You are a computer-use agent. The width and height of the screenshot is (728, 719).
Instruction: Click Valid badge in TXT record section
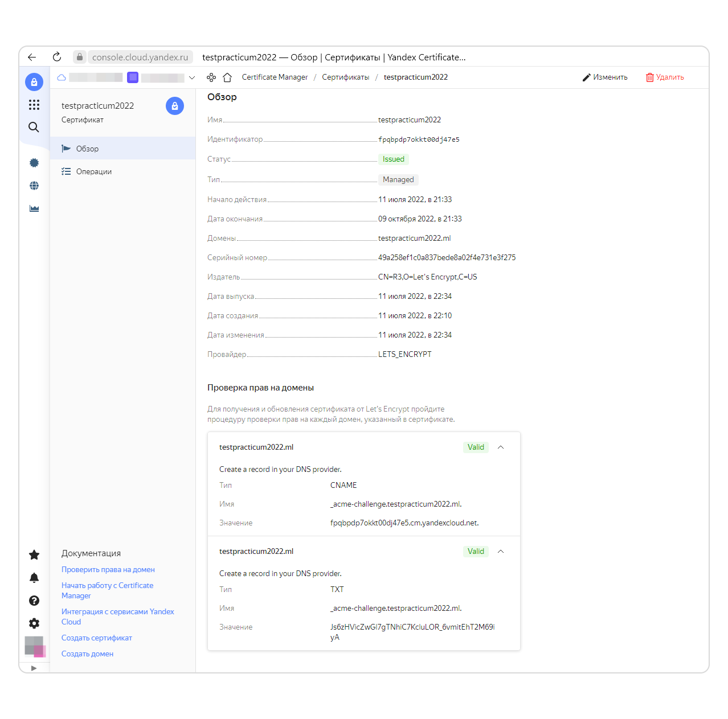coord(476,552)
